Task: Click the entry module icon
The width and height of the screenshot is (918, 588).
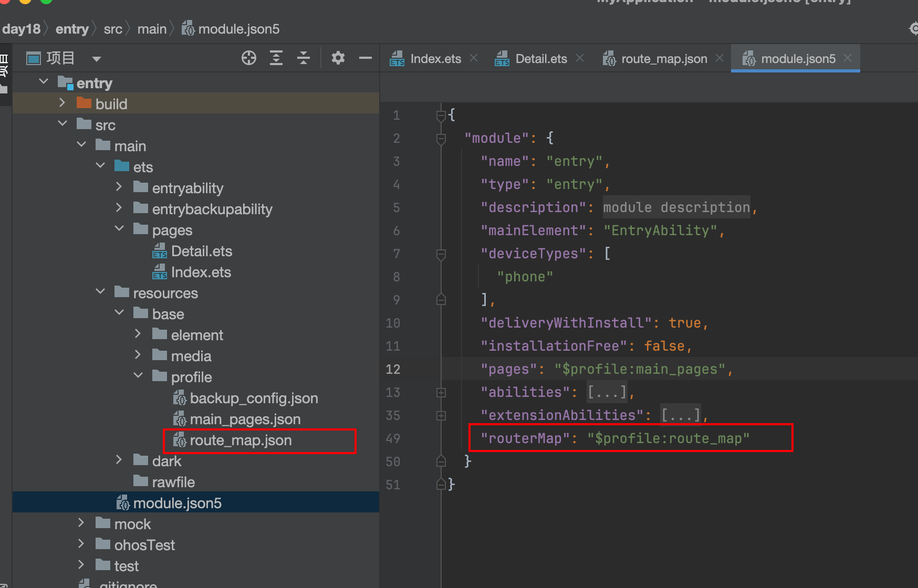Action: coord(65,82)
